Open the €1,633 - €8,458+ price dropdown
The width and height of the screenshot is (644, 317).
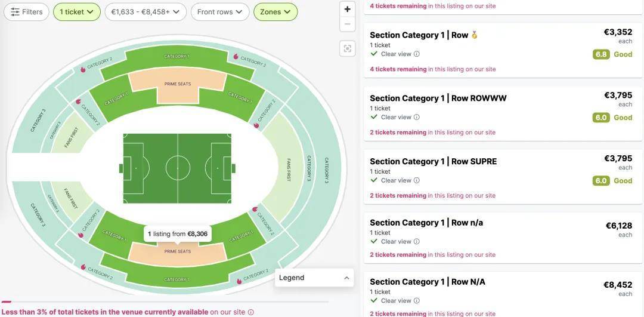(x=145, y=12)
